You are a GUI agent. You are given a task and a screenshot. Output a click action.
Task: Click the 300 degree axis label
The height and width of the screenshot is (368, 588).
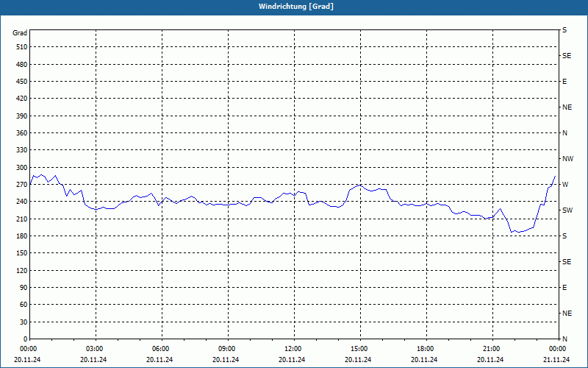pos(22,167)
